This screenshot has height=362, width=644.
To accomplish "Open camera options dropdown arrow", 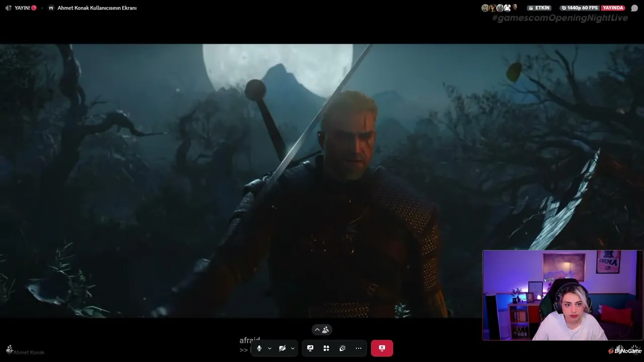I will click(x=293, y=348).
